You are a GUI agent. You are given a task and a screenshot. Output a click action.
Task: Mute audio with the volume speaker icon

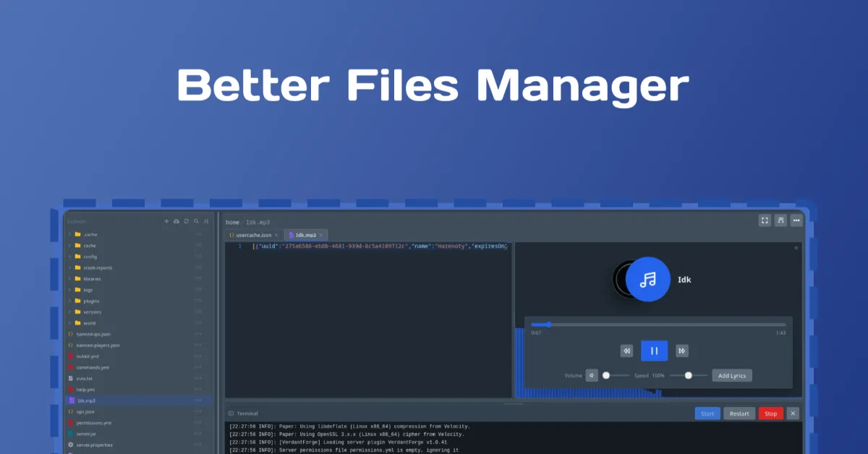coord(592,375)
